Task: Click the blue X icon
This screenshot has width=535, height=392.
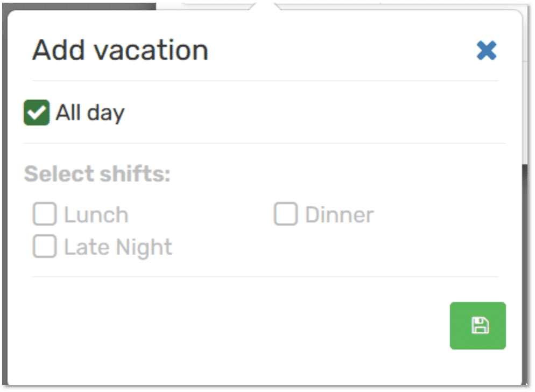Action: click(486, 51)
